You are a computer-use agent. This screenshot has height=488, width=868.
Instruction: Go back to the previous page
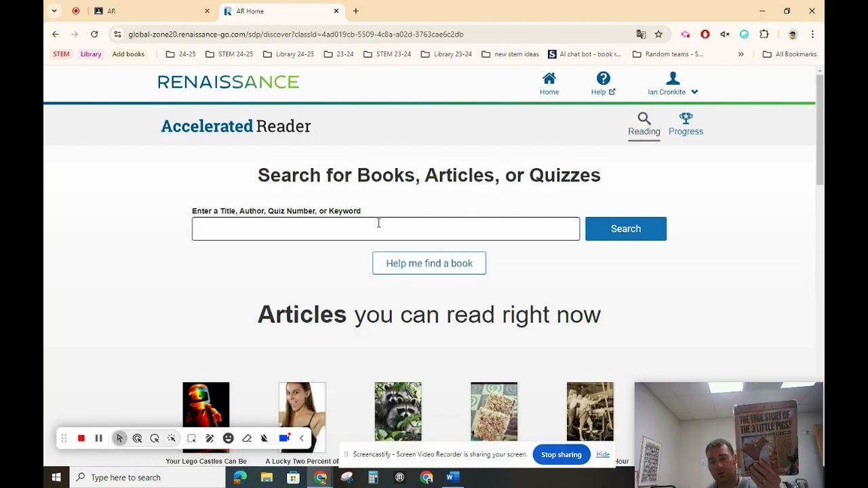tap(56, 34)
